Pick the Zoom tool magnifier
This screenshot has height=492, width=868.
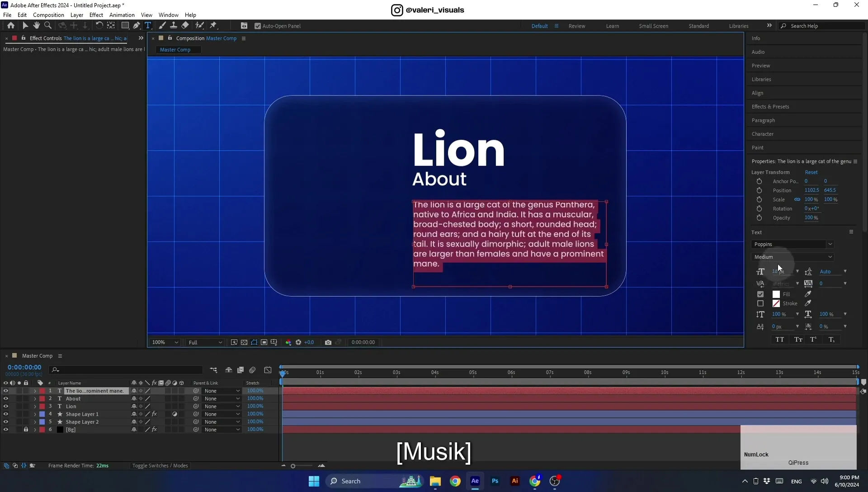click(x=48, y=26)
